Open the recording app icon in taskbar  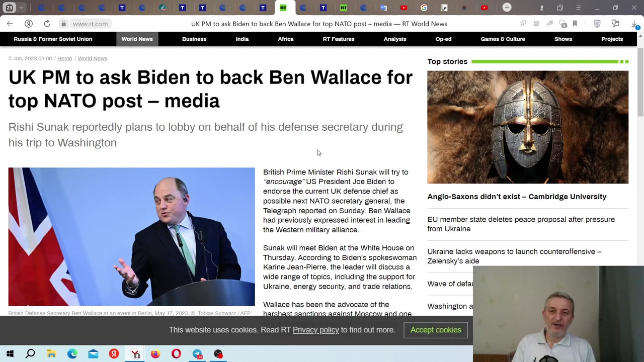(x=218, y=354)
